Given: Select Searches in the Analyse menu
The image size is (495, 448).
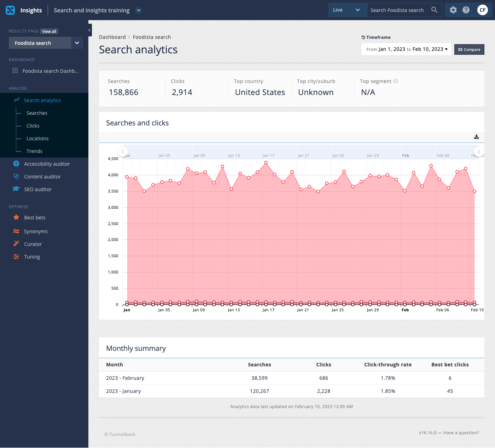Looking at the screenshot, I should click(x=36, y=113).
